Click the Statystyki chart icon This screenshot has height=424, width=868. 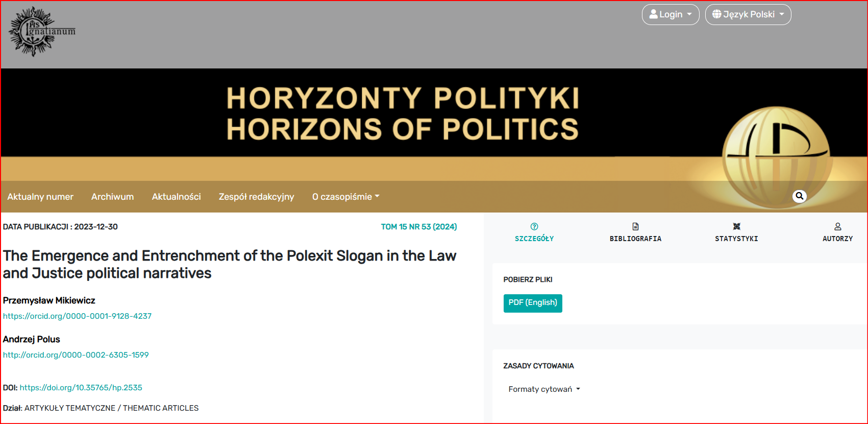[x=736, y=226]
